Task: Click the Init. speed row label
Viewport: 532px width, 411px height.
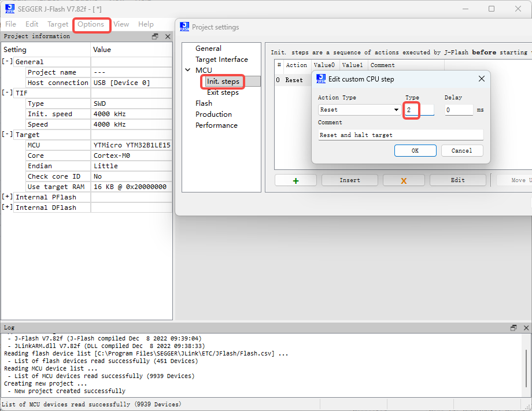Action: [x=50, y=114]
